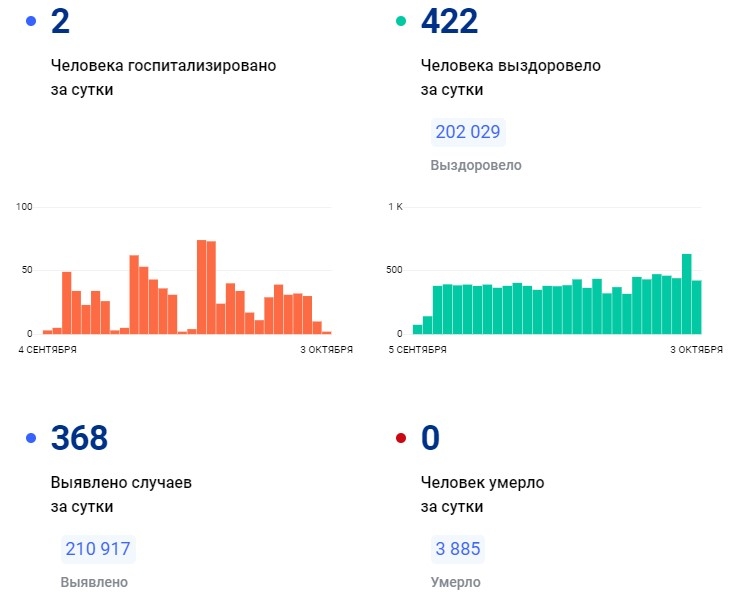Click the 'Выявлено случаев за сутки' text
Viewport: 753px width, 599px height.
[120, 494]
